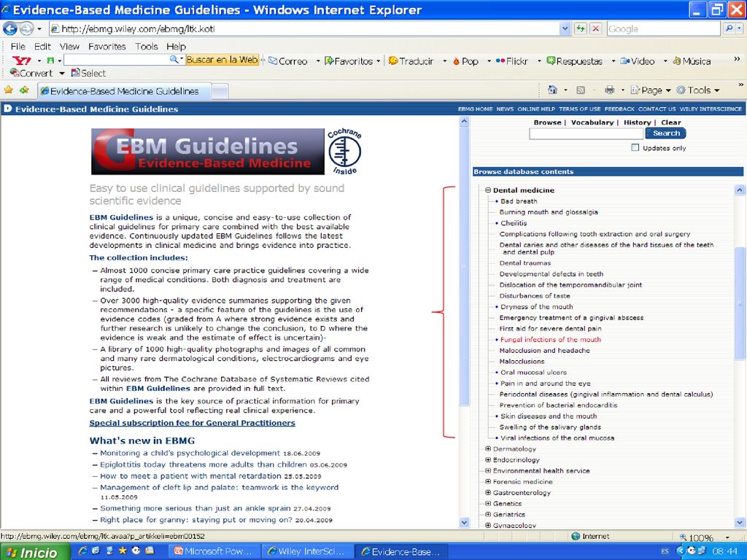Open Respuestas toolbar item
This screenshot has height=560, width=747.
point(575,61)
